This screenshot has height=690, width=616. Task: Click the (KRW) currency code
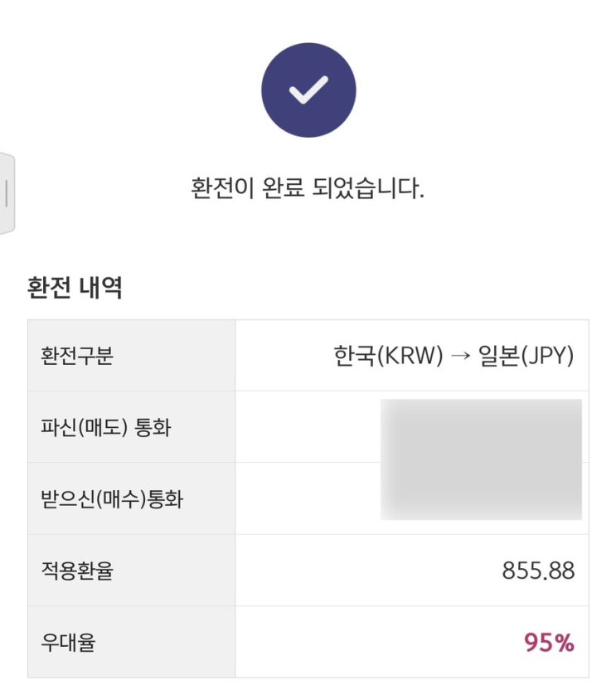408,357
